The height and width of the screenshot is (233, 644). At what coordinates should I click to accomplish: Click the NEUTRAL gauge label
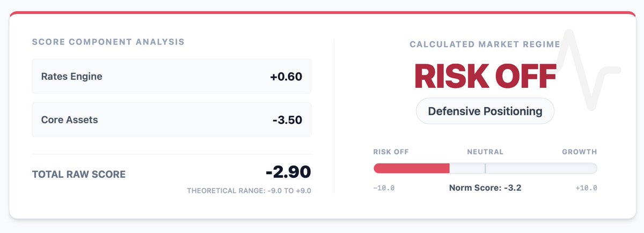point(485,152)
